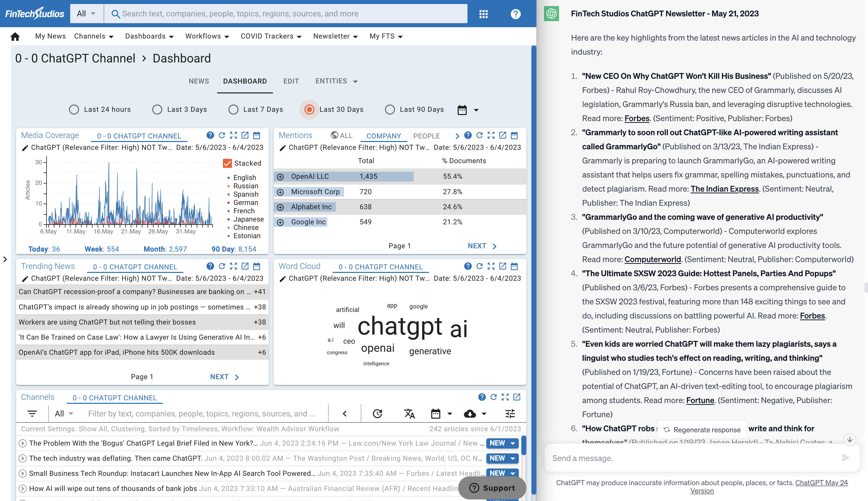
Task: Click the translate icon in Channels toolbar
Action: coord(409,413)
